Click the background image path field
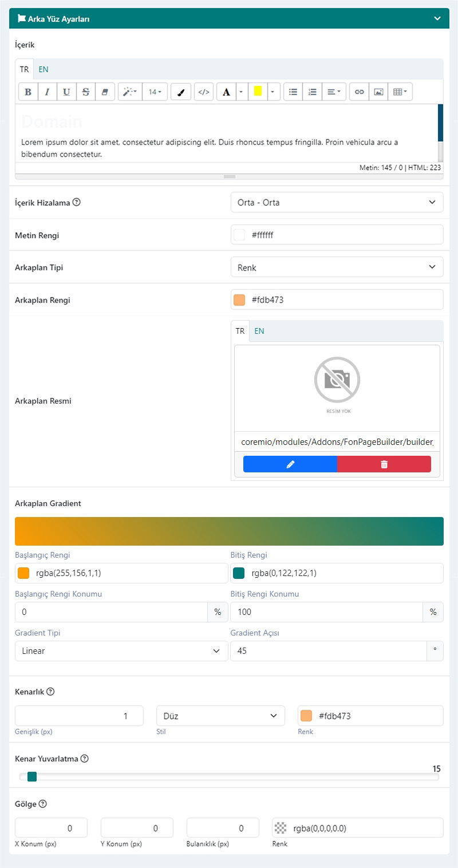 337,441
